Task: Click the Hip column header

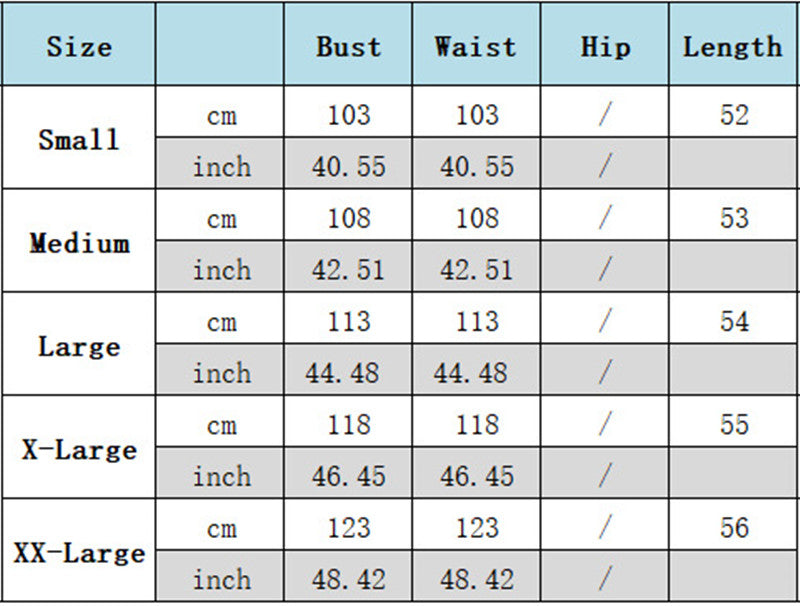Action: [x=605, y=46]
